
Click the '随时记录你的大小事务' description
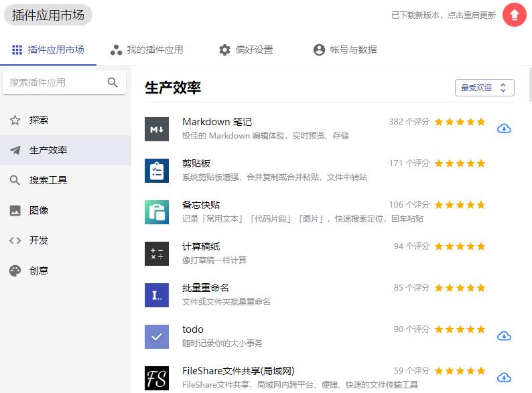[x=222, y=343]
